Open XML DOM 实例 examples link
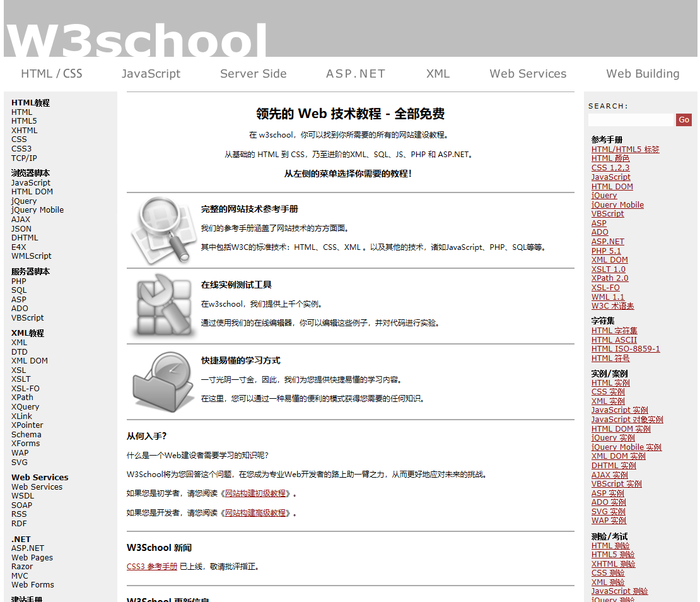 tap(618, 456)
